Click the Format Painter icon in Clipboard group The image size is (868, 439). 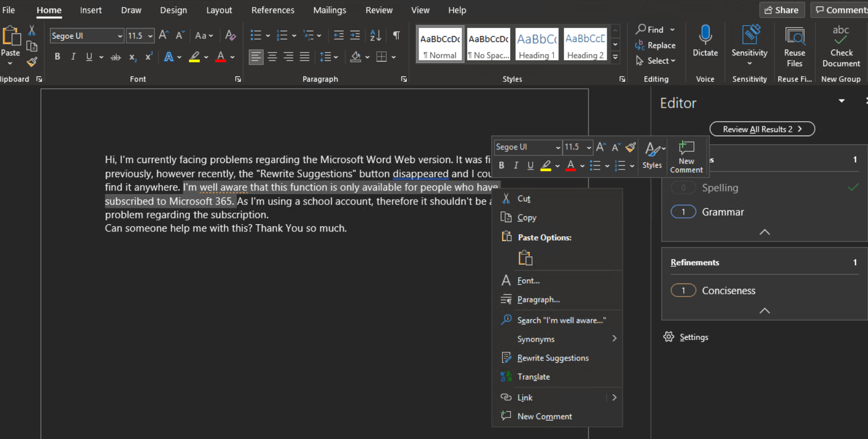(32, 62)
